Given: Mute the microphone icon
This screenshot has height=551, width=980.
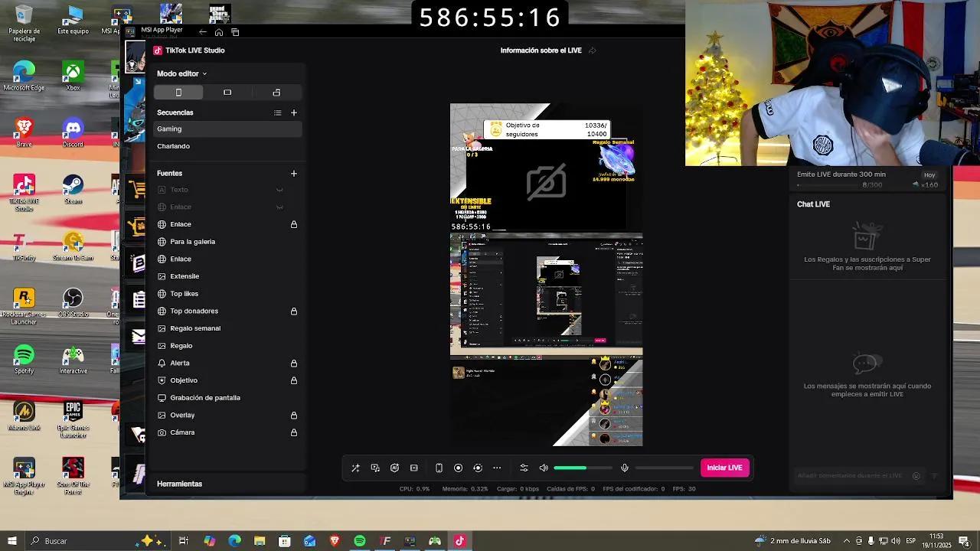Looking at the screenshot, I should click(x=625, y=468).
